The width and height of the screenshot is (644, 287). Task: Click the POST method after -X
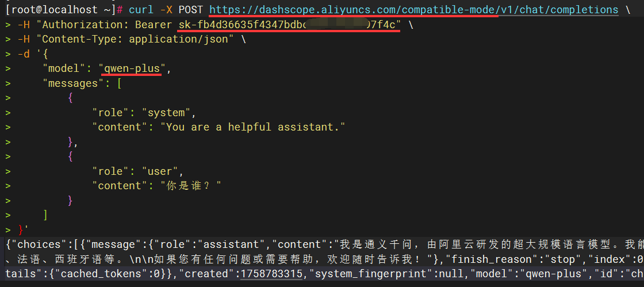coord(190,10)
